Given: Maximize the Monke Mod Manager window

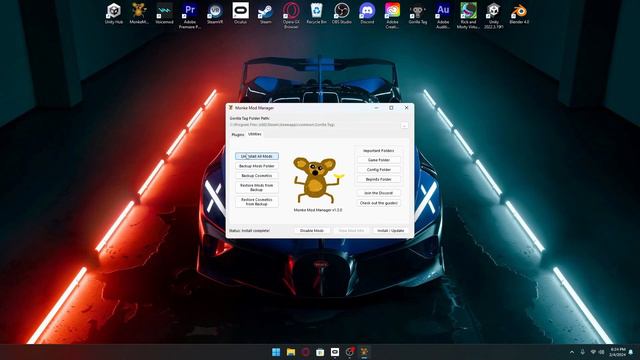Looking at the screenshot, I should (391, 108).
